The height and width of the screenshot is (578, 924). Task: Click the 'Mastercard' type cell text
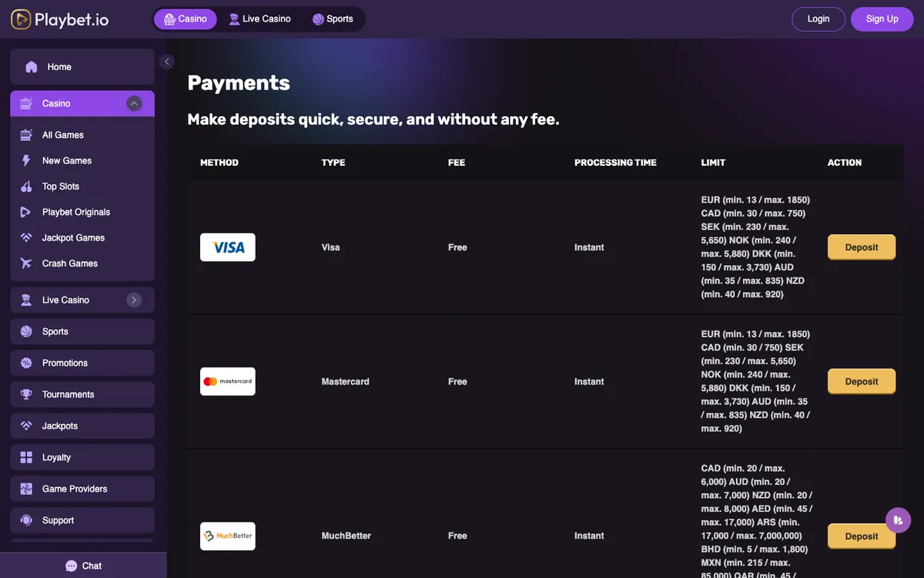[x=345, y=381]
